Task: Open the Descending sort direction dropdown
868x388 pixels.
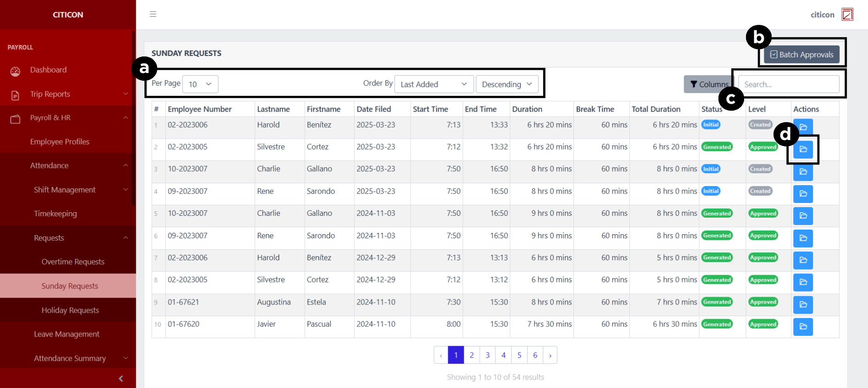Action: (506, 84)
